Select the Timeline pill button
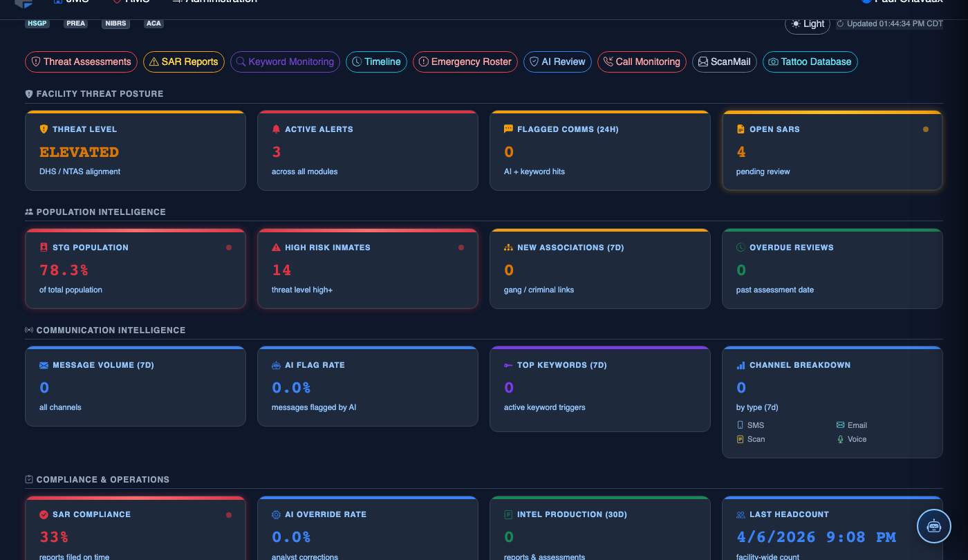Screen dimensions: 968x560 pyautogui.click(x=376, y=62)
